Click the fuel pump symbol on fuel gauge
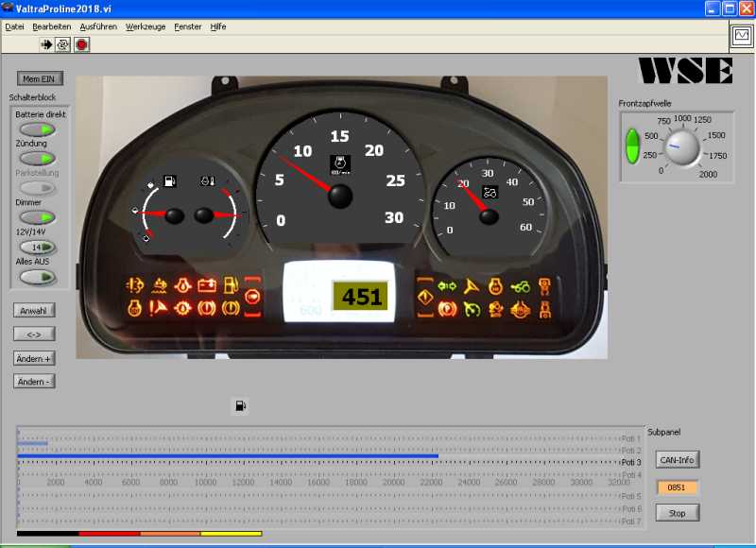Viewport: 756px width, 548px height. [x=170, y=180]
